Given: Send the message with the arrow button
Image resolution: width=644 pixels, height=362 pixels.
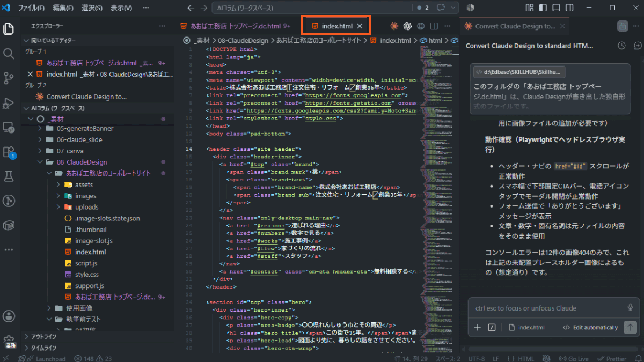Looking at the screenshot, I should (x=631, y=327).
